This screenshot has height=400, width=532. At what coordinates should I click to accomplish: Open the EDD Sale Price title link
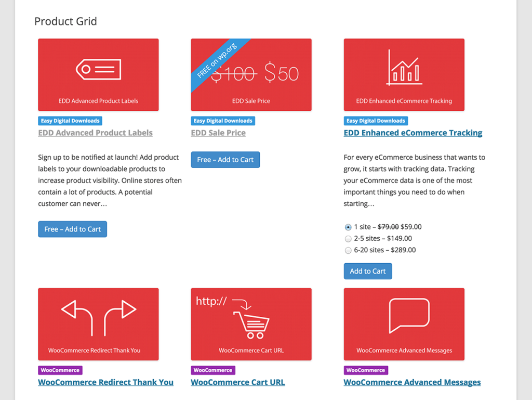coord(218,133)
